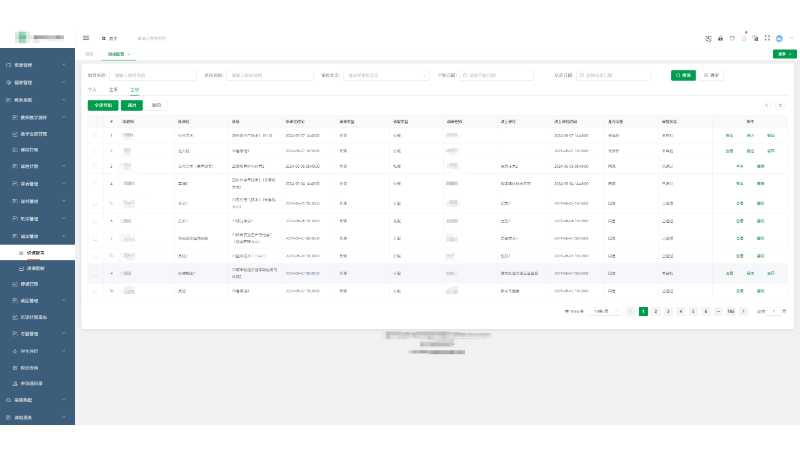Focus the header search box

click(x=152, y=38)
